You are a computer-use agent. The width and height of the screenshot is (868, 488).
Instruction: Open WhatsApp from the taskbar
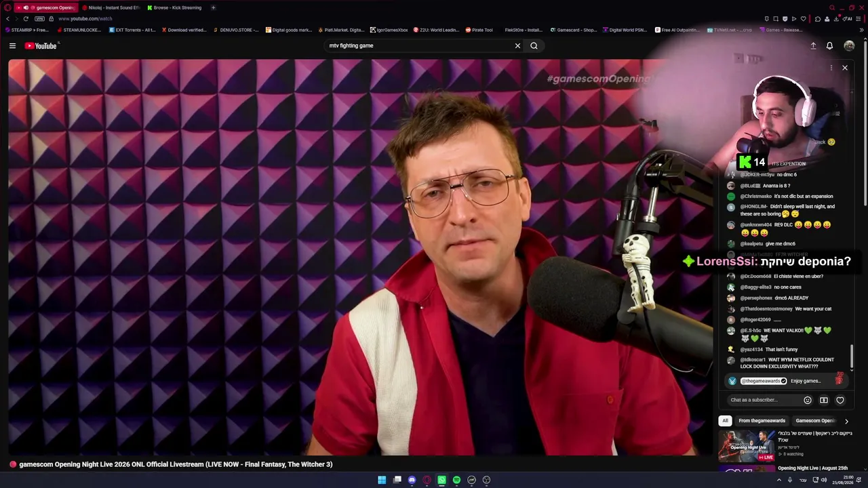pos(441,480)
